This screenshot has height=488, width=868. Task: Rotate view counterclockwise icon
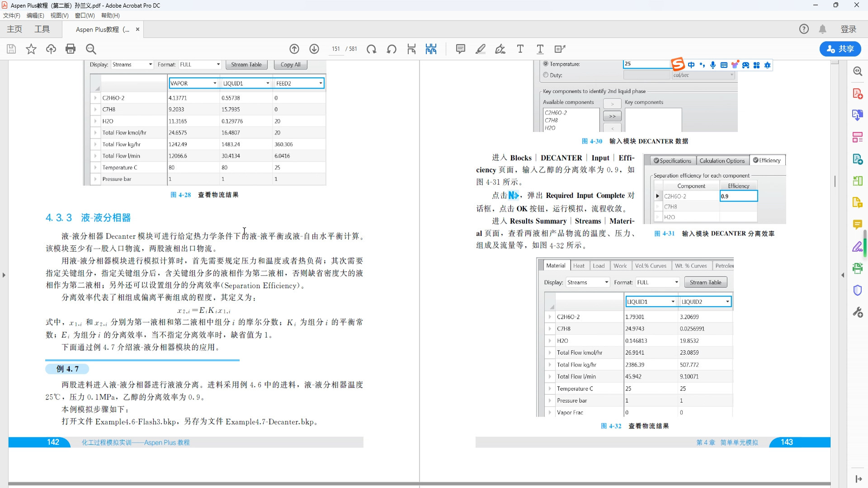[x=392, y=49]
